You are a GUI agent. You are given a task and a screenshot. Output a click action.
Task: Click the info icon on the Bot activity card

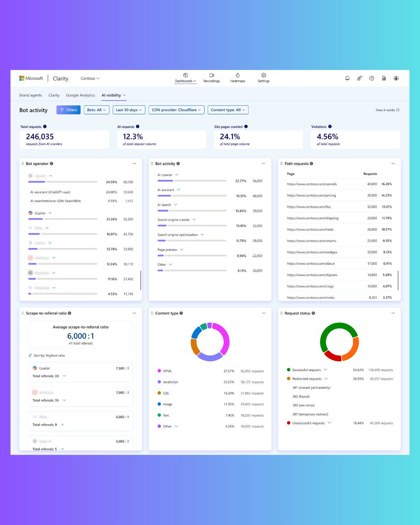[178, 164]
